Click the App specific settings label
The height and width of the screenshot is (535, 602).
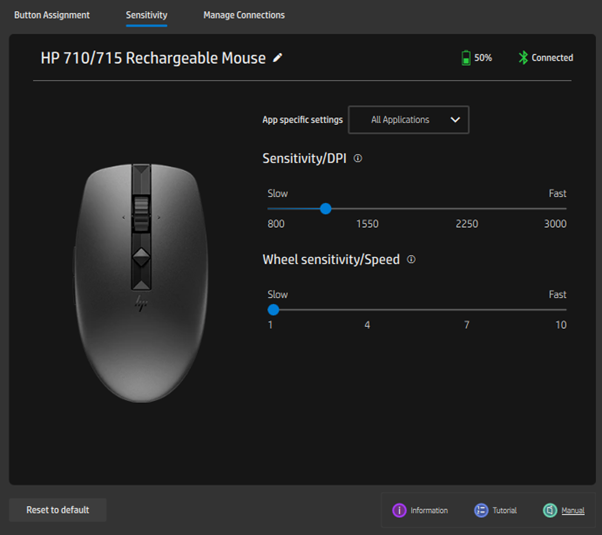[303, 120]
